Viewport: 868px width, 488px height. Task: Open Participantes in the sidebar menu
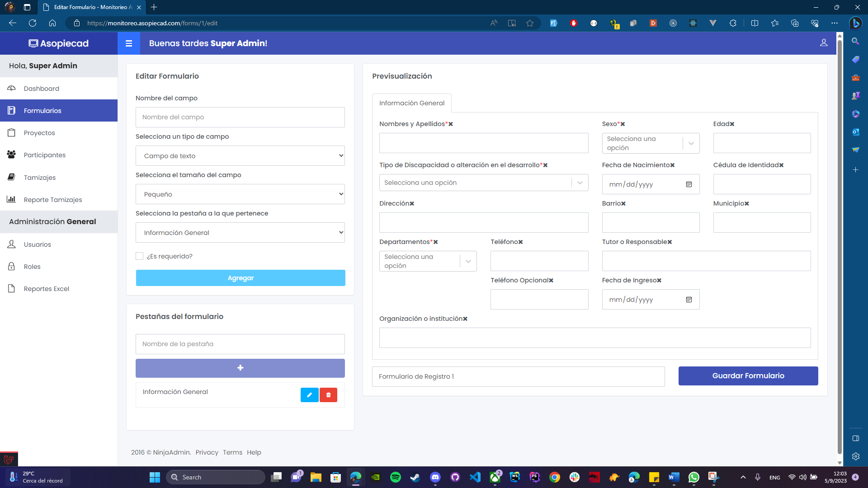pyautogui.click(x=44, y=155)
